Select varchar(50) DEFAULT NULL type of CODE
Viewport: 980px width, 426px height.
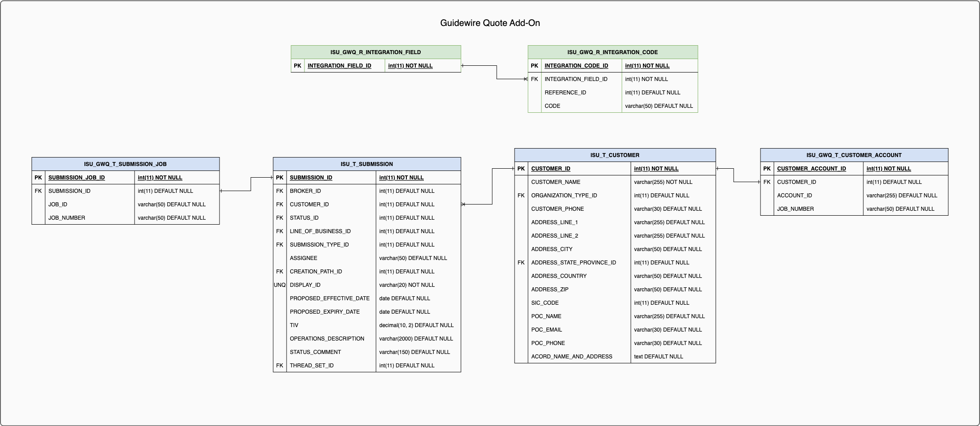pos(659,106)
